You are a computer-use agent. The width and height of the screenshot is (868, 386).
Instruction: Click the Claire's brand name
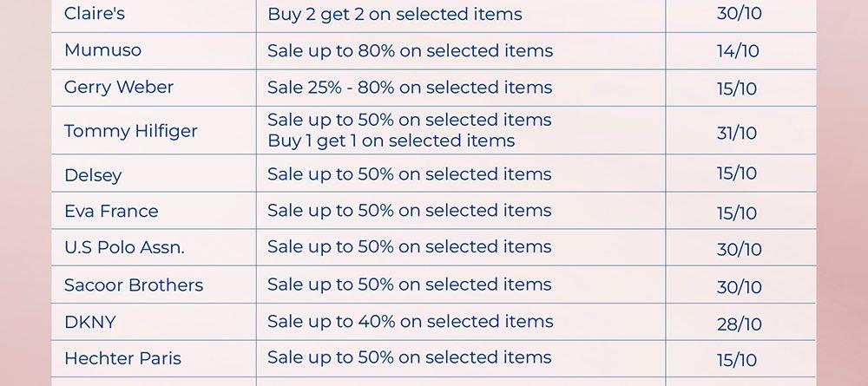[95, 14]
